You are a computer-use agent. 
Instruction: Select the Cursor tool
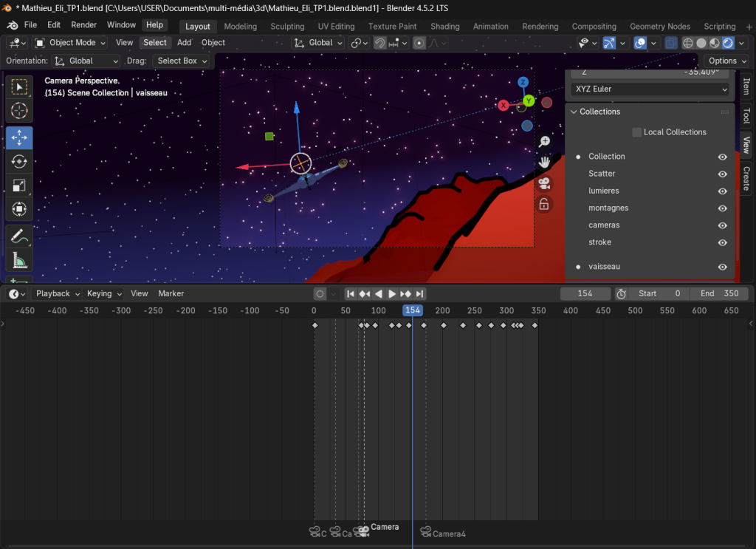tap(19, 111)
